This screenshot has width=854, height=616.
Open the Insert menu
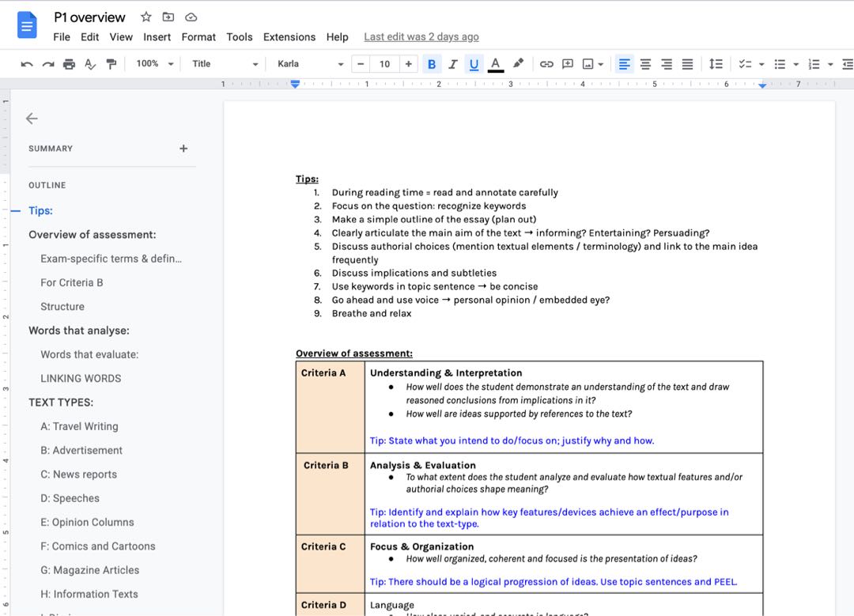pos(157,36)
